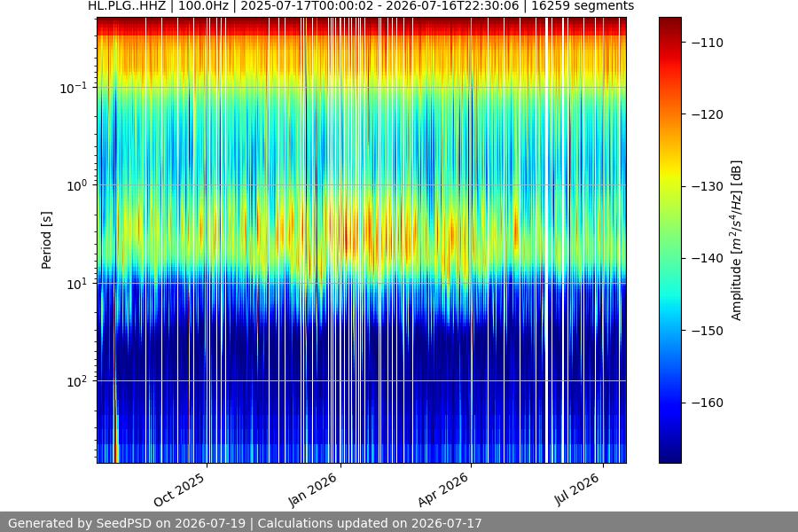Screen dimensions: 798x532
Task: Click the 'Oct 2025' x-axis label
Action: click(x=179, y=489)
